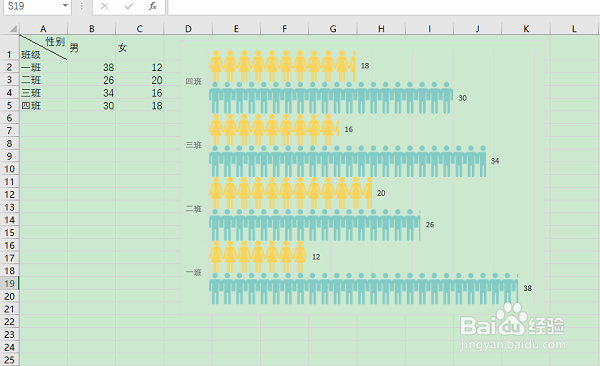600x366 pixels.
Task: Click the Insert Function fx icon
Action: (x=153, y=6)
